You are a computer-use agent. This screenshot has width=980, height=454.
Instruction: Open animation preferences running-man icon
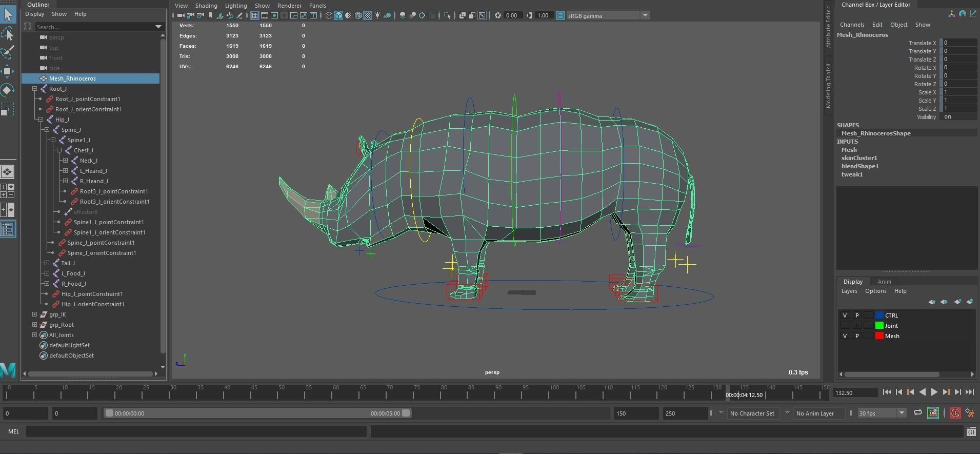point(970,413)
